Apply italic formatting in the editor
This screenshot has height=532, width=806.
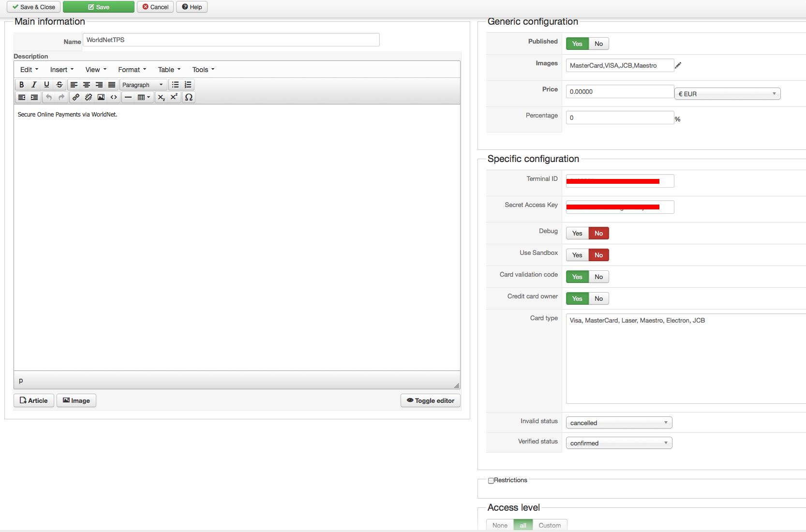click(34, 85)
